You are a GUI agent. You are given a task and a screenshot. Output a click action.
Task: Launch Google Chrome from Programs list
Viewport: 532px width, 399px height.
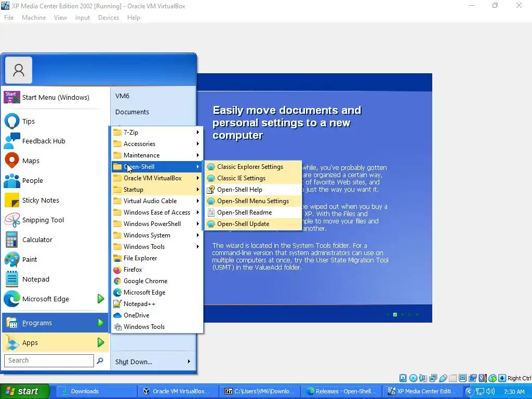[157, 281]
